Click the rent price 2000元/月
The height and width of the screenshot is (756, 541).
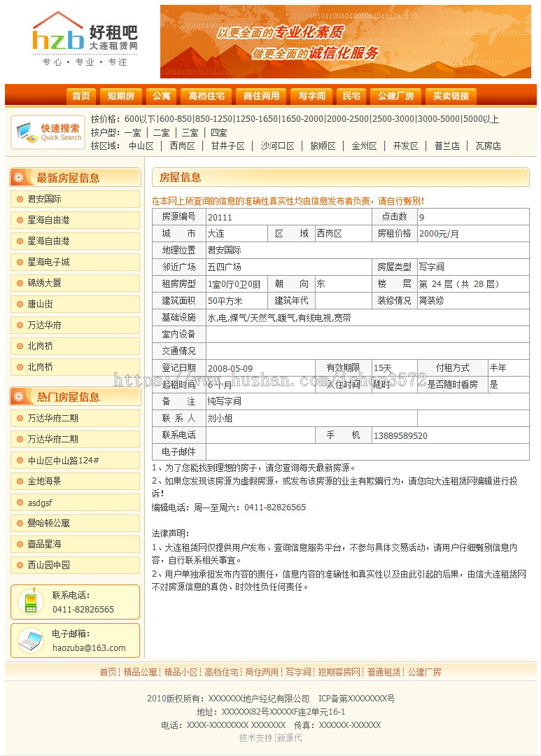(439, 234)
